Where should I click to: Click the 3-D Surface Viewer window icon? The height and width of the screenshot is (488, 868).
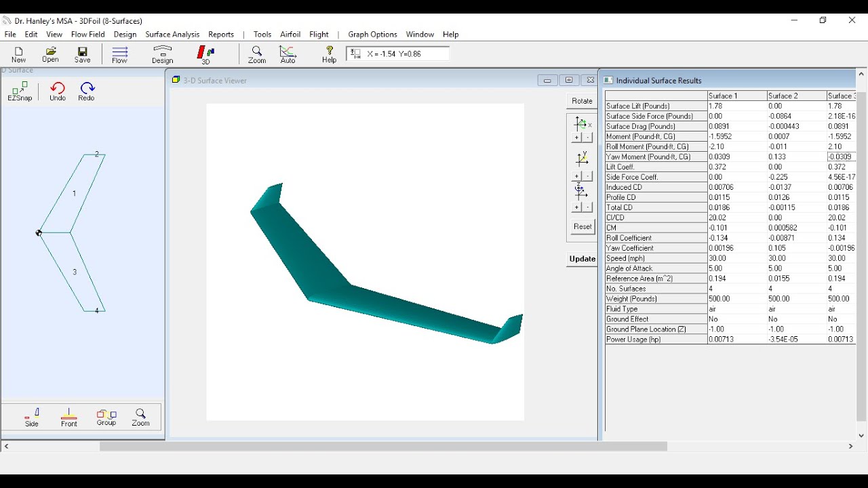coord(176,80)
